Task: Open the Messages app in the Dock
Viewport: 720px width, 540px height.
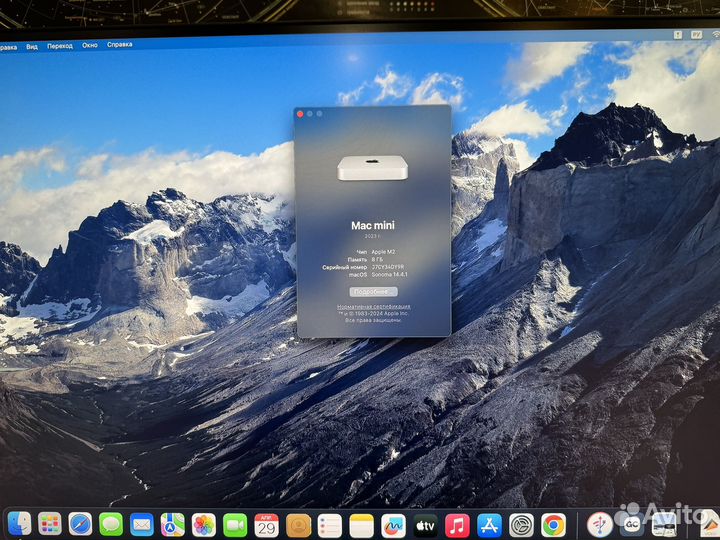Action: pyautogui.click(x=111, y=524)
